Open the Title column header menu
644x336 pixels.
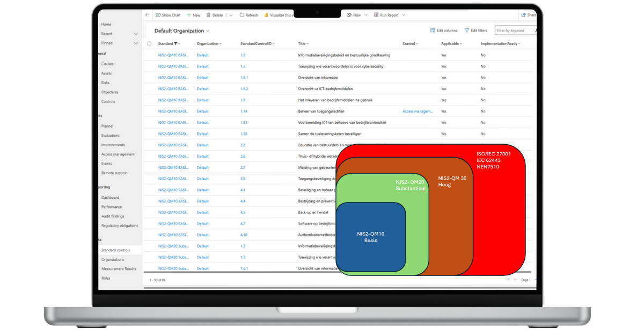click(x=303, y=43)
